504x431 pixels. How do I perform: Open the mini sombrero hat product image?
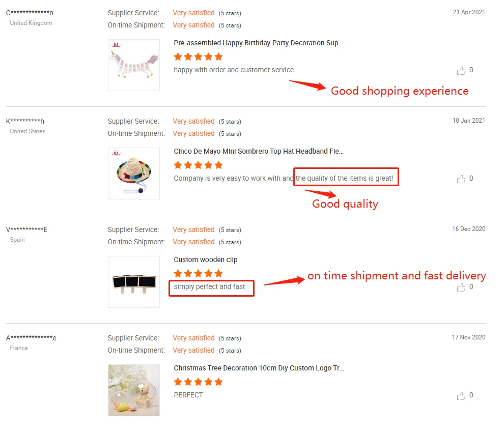click(134, 174)
